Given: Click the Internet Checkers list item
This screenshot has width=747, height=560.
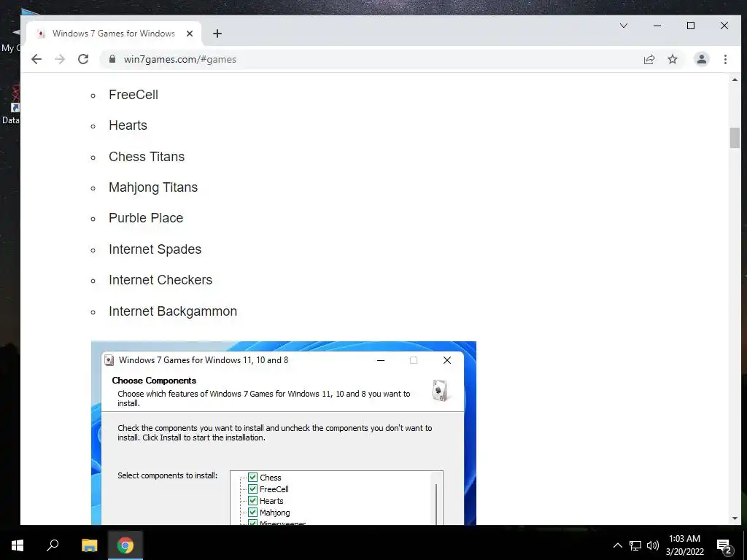Looking at the screenshot, I should pos(160,280).
